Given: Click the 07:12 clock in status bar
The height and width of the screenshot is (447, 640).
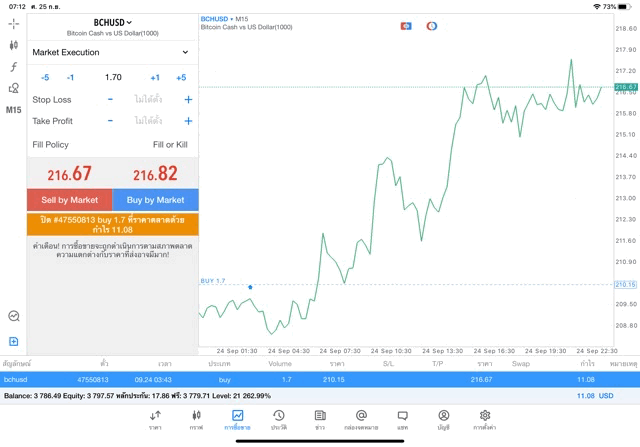Looking at the screenshot, I should (17, 7).
